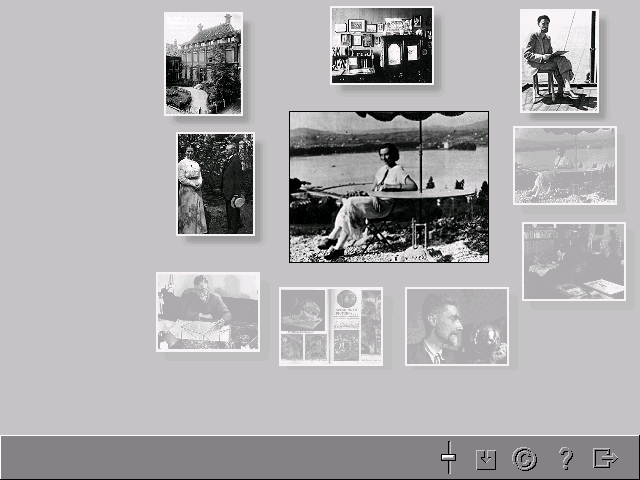640x480 pixels.
Task: View the couple standing in garden photo
Action: pyautogui.click(x=215, y=184)
